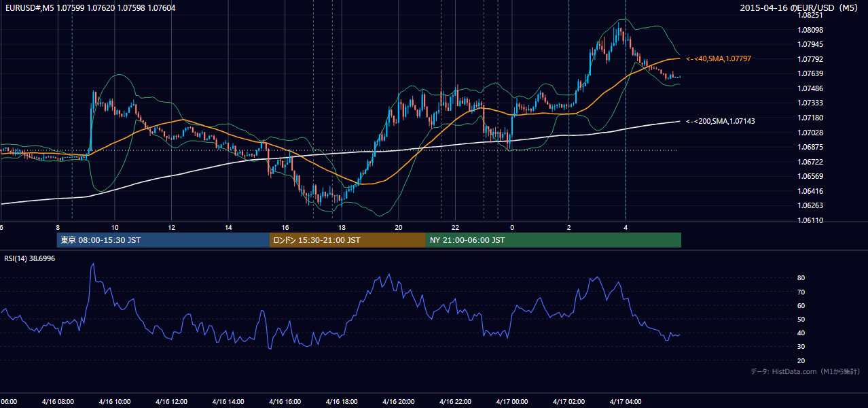
Task: Click price axis value 1.07945
Action: [x=811, y=45]
